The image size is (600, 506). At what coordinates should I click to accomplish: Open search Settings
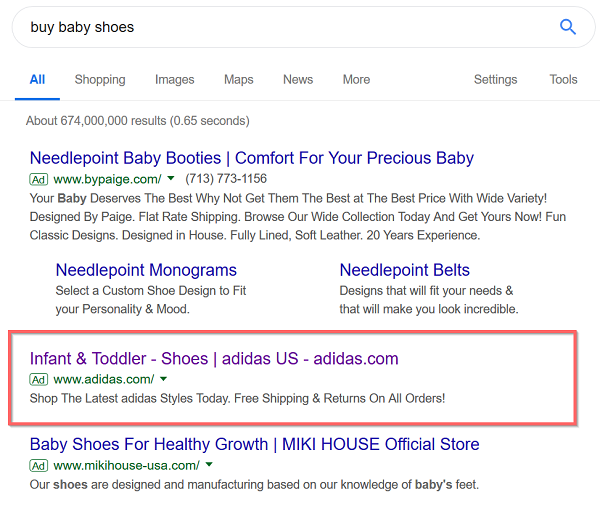pos(496,79)
